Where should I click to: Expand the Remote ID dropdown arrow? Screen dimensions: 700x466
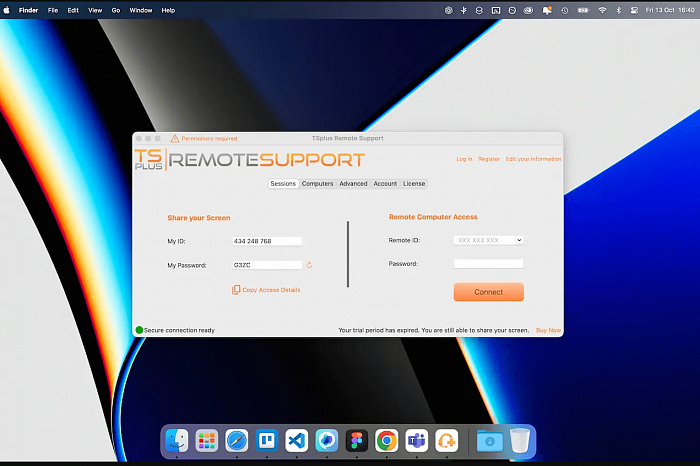[x=519, y=240]
